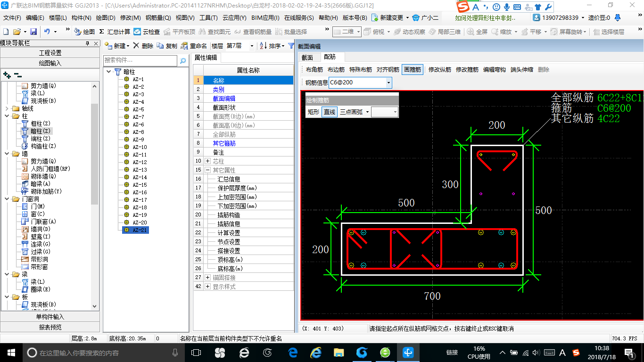The image size is (644, 362).
Task: Click 复制 copy component button
Action: [167, 46]
